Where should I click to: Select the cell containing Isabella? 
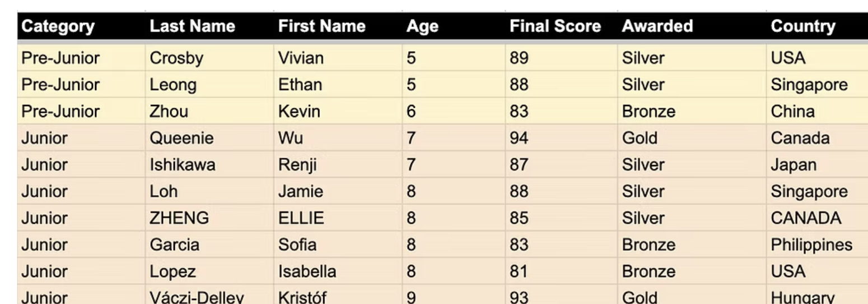[307, 271]
